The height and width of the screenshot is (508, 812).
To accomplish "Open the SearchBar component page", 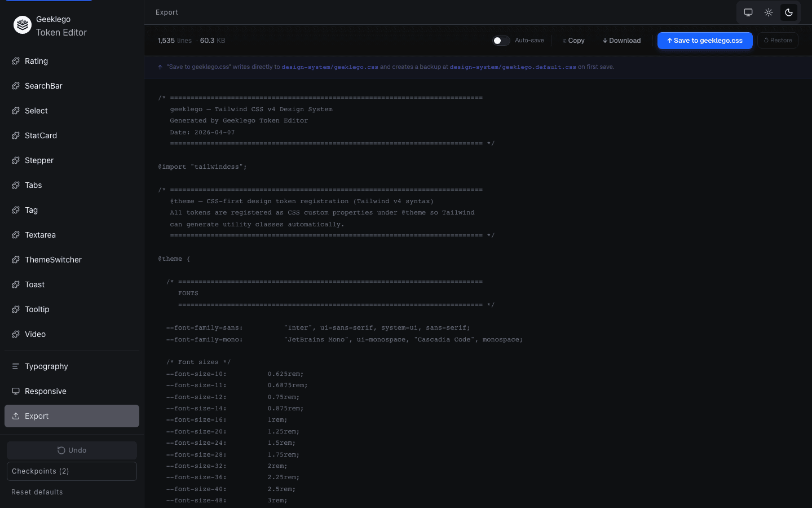I will click(x=72, y=86).
